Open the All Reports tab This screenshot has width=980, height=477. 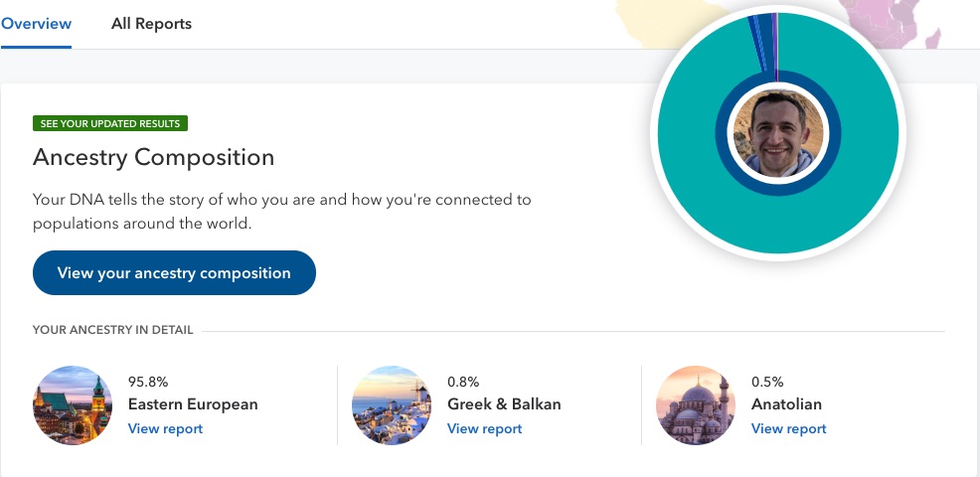[x=151, y=24]
